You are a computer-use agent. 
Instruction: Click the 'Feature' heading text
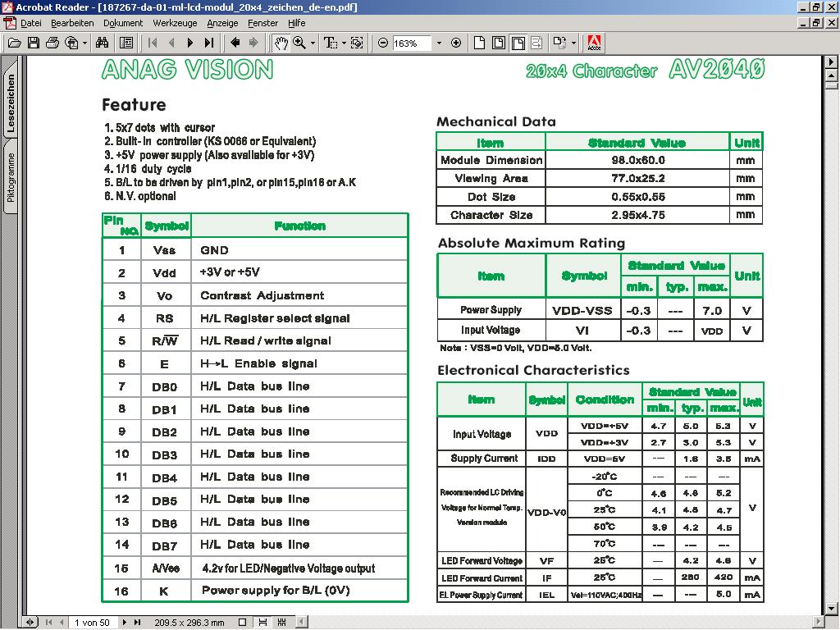tap(134, 104)
